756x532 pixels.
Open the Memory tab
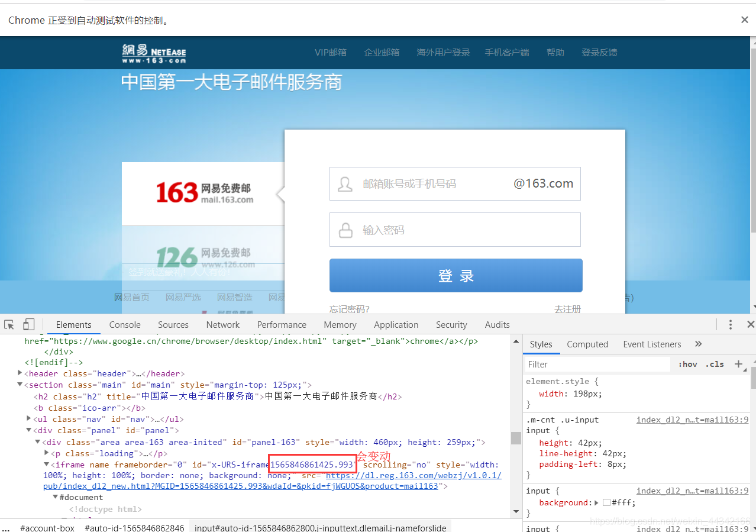(340, 324)
